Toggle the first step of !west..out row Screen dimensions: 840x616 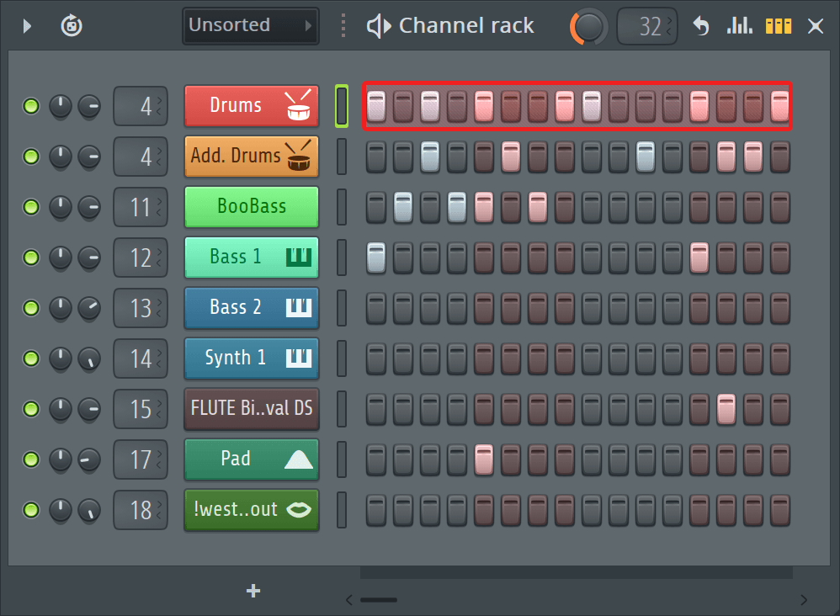click(376, 509)
